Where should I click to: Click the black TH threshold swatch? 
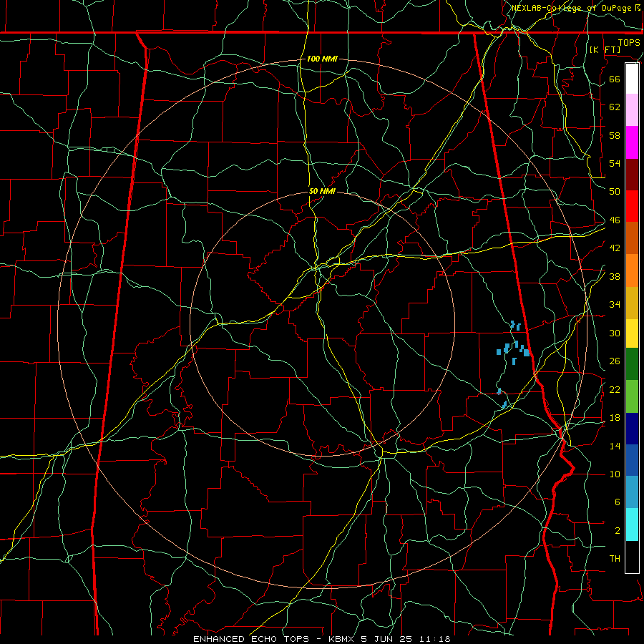[632, 557]
